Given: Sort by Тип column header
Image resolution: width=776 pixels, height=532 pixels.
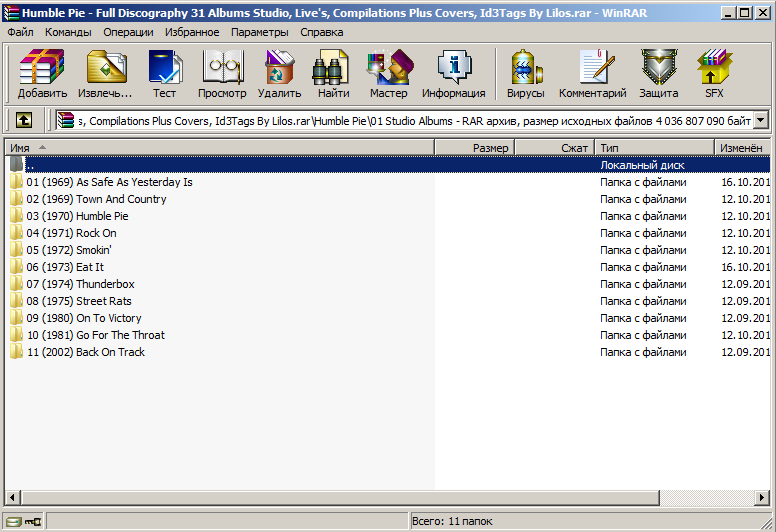Looking at the screenshot, I should pos(654,147).
